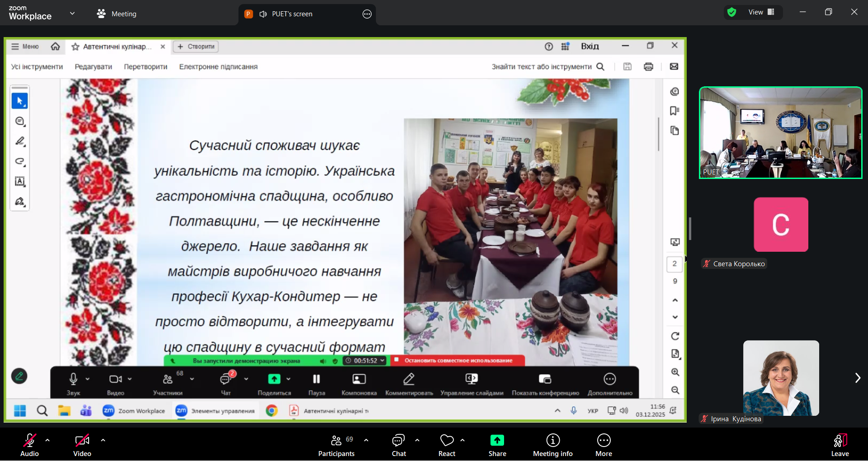The height and width of the screenshot is (461, 868).
Task: Show next page of participant videos
Action: pos(857,378)
